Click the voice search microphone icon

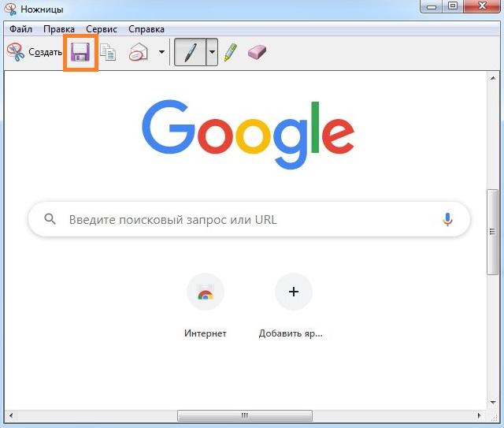(x=447, y=219)
